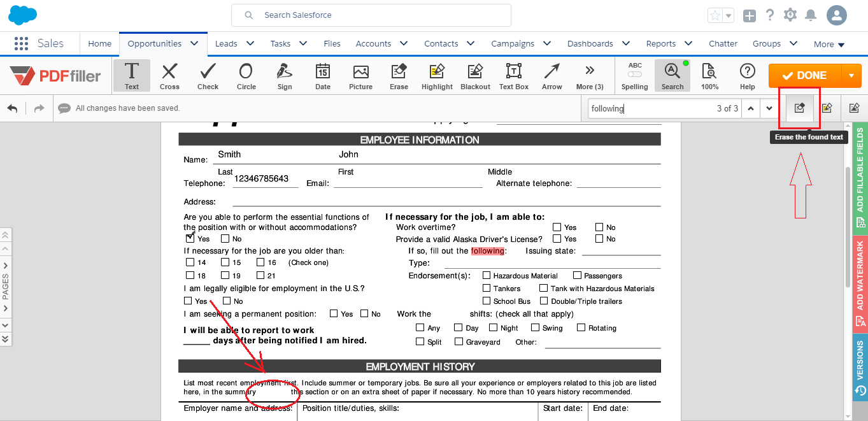Check the Hazardous Material endorsement box
Image resolution: width=868 pixels, height=421 pixels.
click(x=487, y=275)
